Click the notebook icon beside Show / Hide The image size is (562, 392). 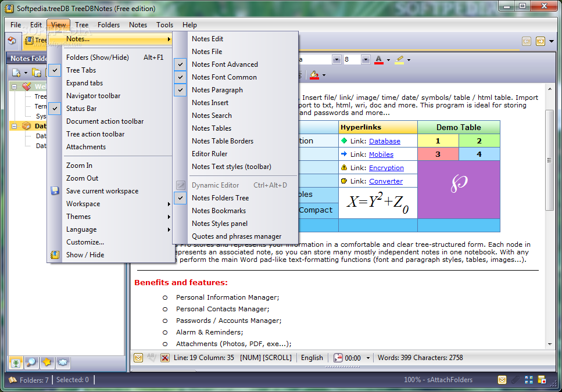[x=55, y=255]
